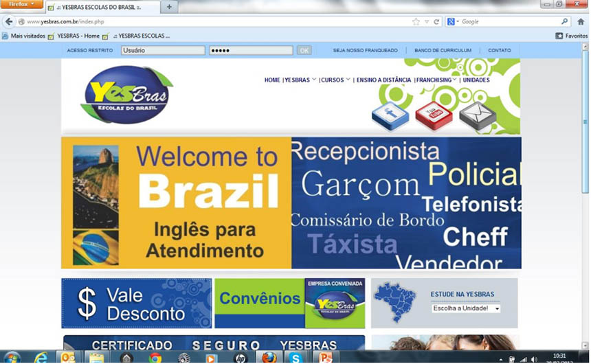Viewport: 591px width, 364px height.
Task: Click the email envelope icon
Action: (x=478, y=115)
